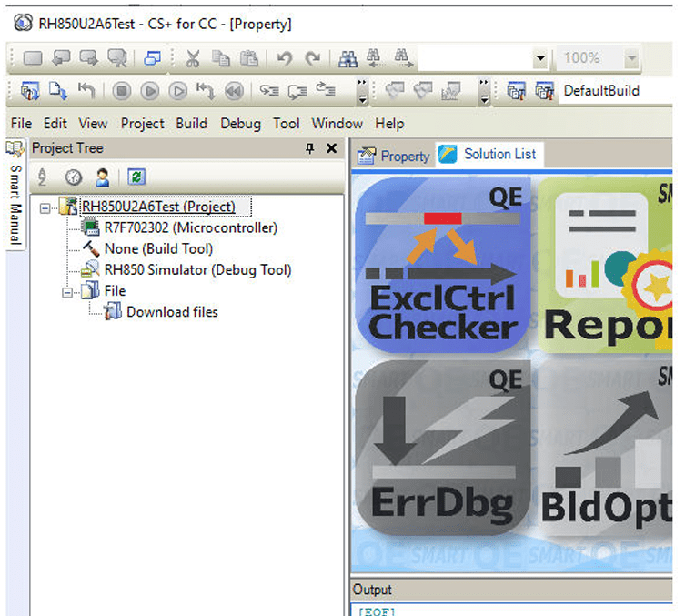Launch the ErrDbg QE tool tile
685x616 pixels.
point(441,449)
